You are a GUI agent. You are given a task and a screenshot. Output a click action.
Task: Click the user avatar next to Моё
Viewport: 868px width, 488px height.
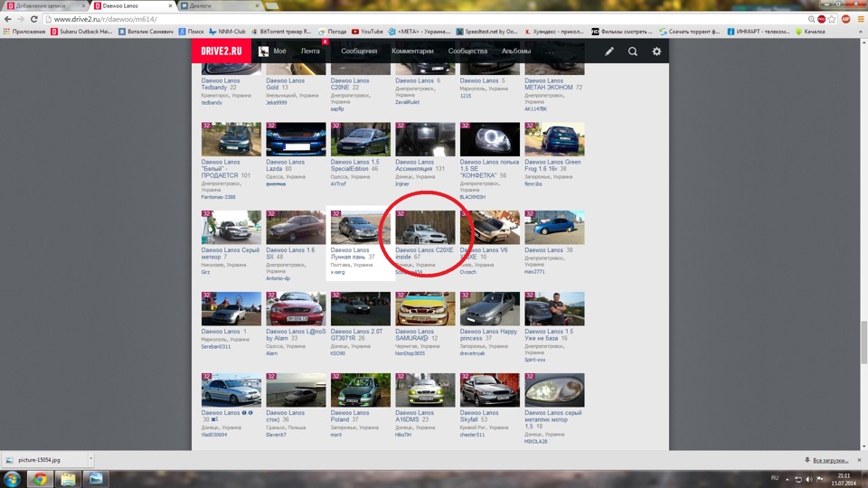[263, 51]
